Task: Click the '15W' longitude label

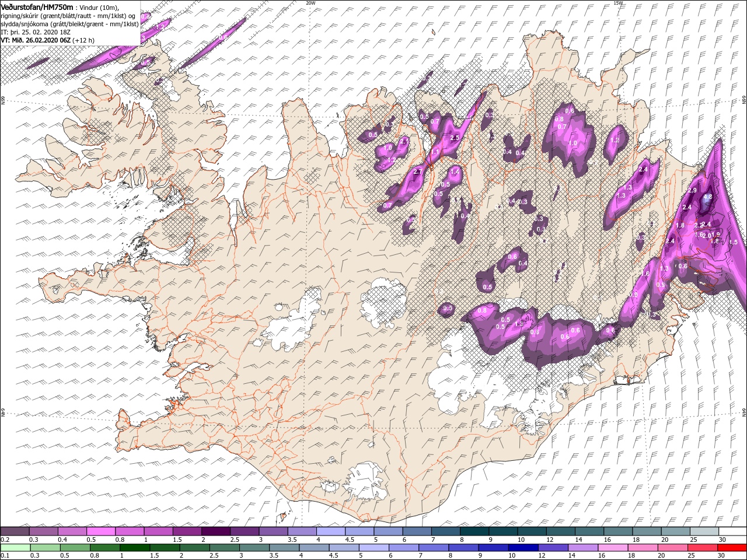Action: pyautogui.click(x=617, y=2)
